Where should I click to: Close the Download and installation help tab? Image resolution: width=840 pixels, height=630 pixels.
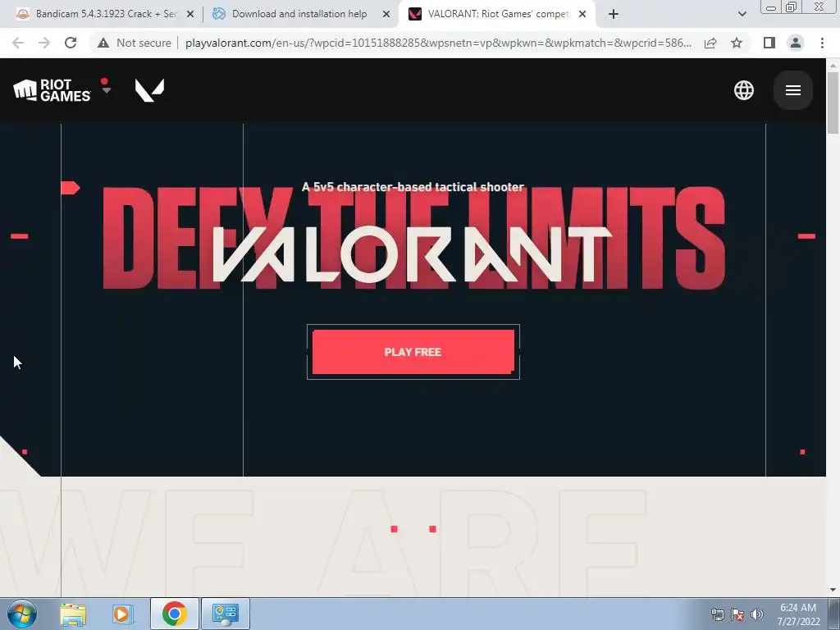click(x=386, y=15)
